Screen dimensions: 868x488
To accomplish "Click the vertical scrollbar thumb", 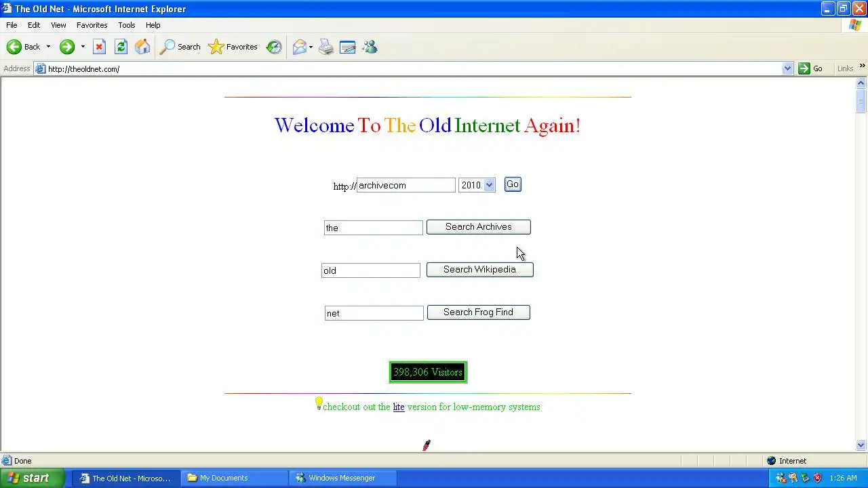I will point(861,100).
